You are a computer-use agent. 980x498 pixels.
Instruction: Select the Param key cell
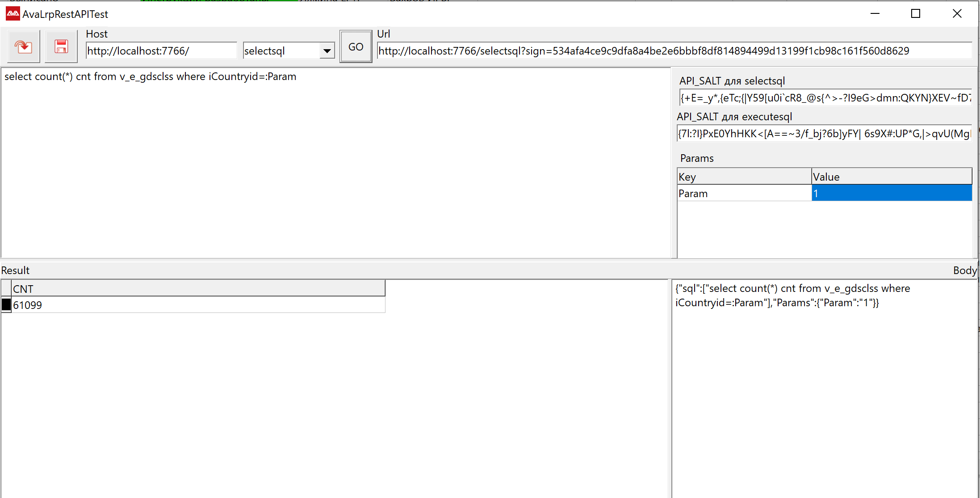click(744, 194)
